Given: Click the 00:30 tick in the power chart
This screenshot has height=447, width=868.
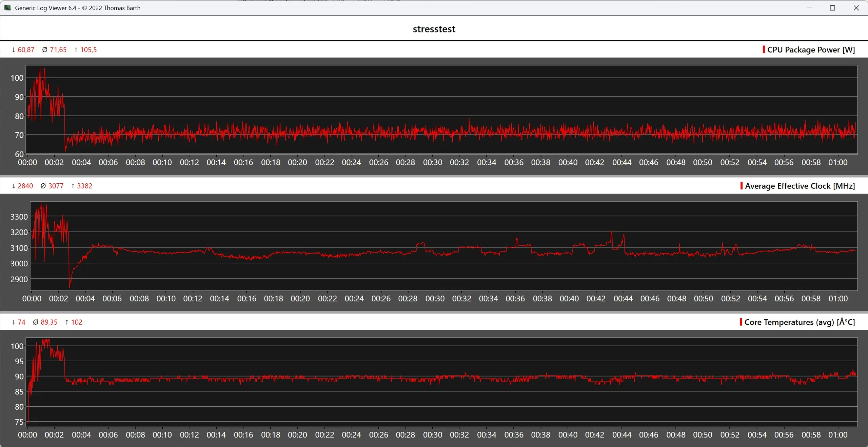Looking at the screenshot, I should tap(432, 163).
